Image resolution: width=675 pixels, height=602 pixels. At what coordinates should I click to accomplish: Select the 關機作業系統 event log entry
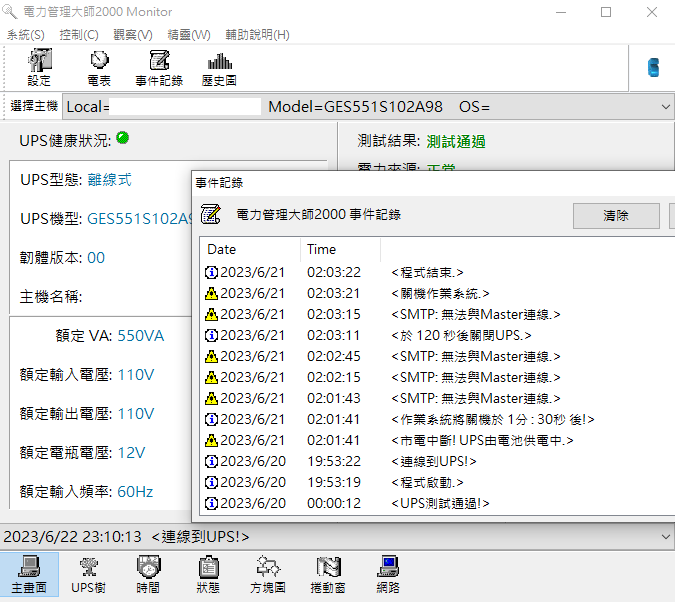pyautogui.click(x=440, y=293)
